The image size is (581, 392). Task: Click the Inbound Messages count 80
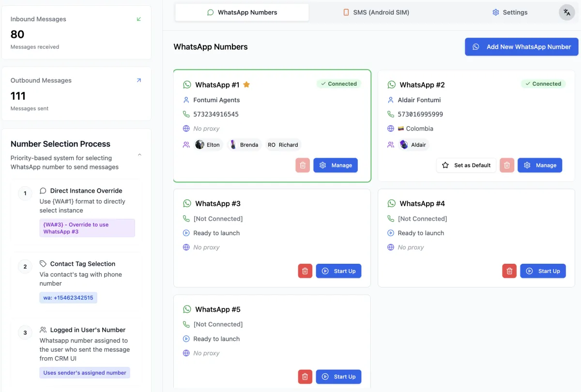[17, 34]
